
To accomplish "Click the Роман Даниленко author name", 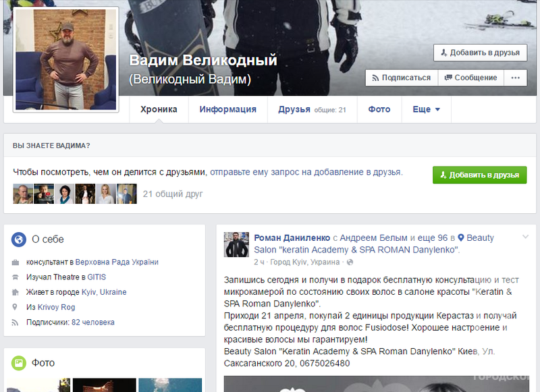I will pos(292,237).
